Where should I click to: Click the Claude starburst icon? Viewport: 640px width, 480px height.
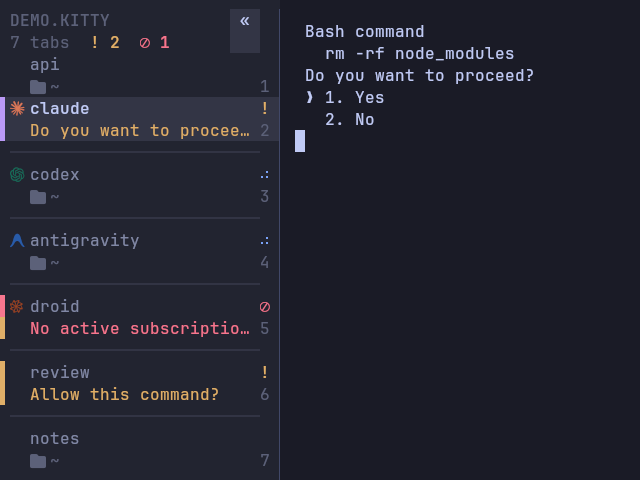point(17,108)
